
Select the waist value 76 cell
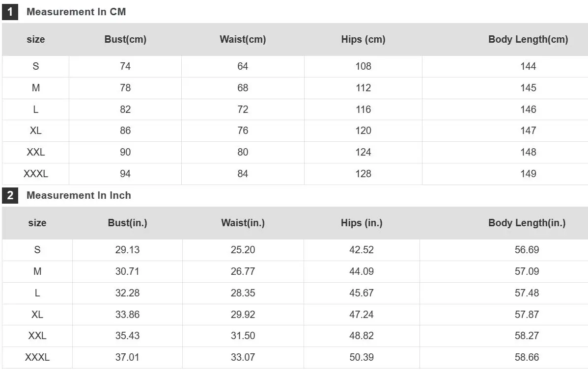pyautogui.click(x=243, y=131)
